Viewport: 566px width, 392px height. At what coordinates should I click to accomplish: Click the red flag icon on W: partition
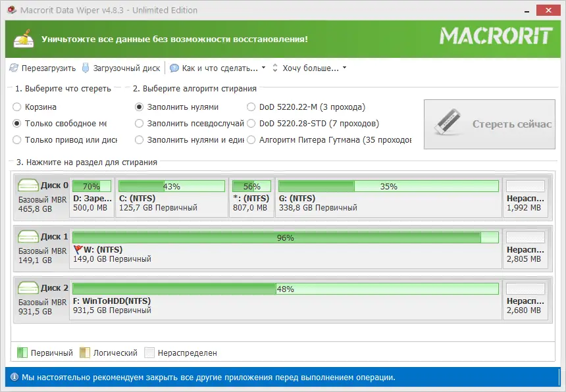coord(78,249)
